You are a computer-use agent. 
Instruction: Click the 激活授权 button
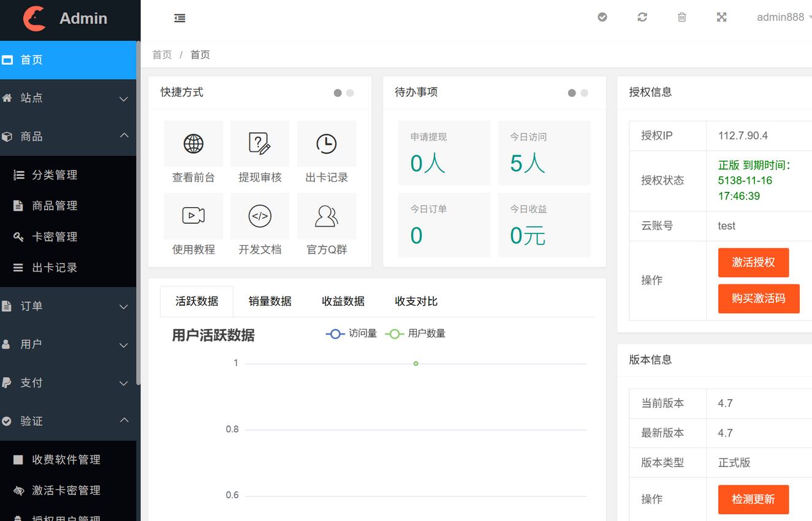point(753,262)
